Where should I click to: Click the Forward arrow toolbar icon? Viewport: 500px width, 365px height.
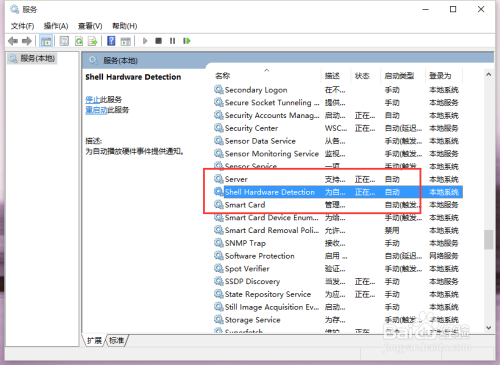tap(27, 41)
